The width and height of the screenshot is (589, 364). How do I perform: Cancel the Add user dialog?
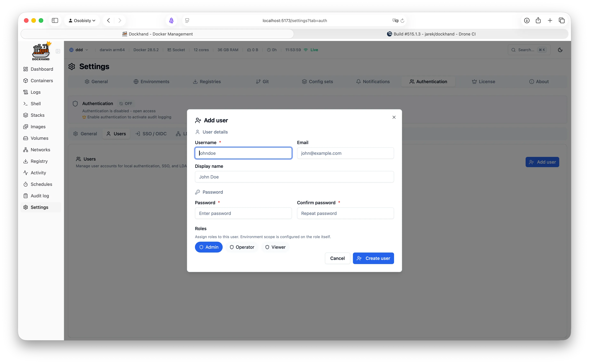tap(337, 258)
